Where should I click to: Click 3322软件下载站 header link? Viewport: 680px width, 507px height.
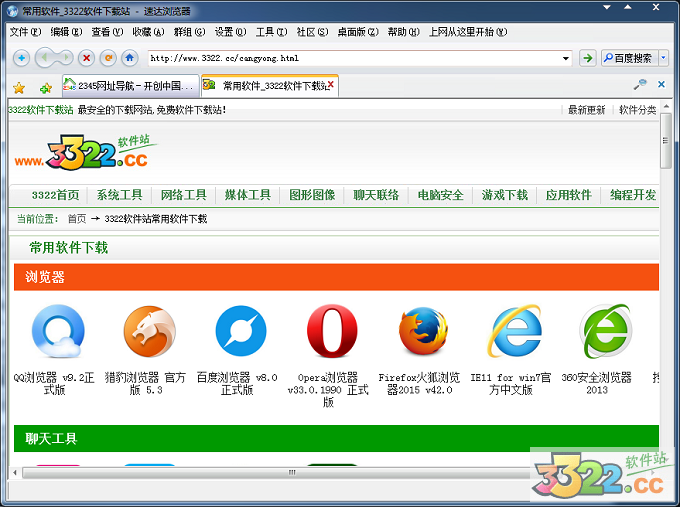(40, 110)
